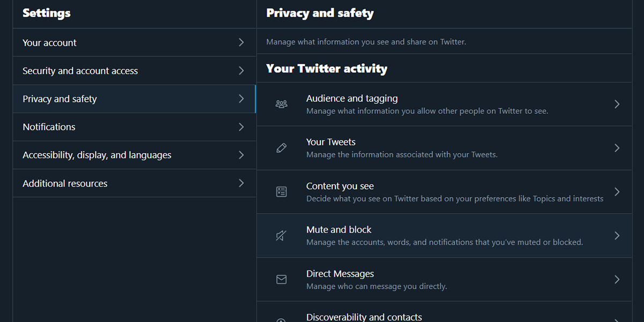Open Your Tweets settings
The width and height of the screenshot is (644, 322).
(331, 142)
